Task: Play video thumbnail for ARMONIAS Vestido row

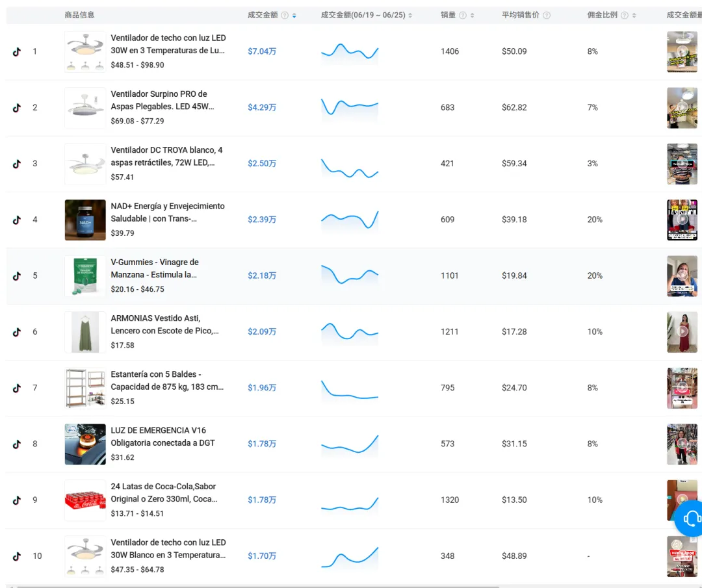Action: (682, 332)
